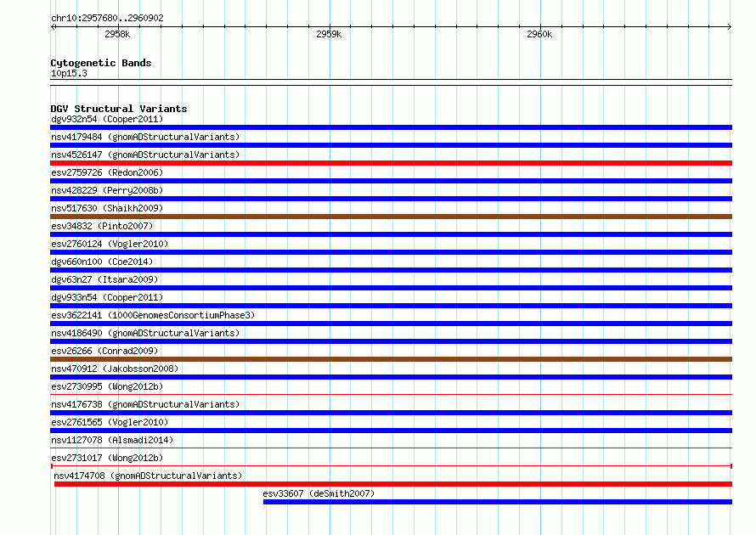The width and height of the screenshot is (756, 535).
Task: Click the esv33607 (deSmith2007) label
Action: (x=319, y=493)
